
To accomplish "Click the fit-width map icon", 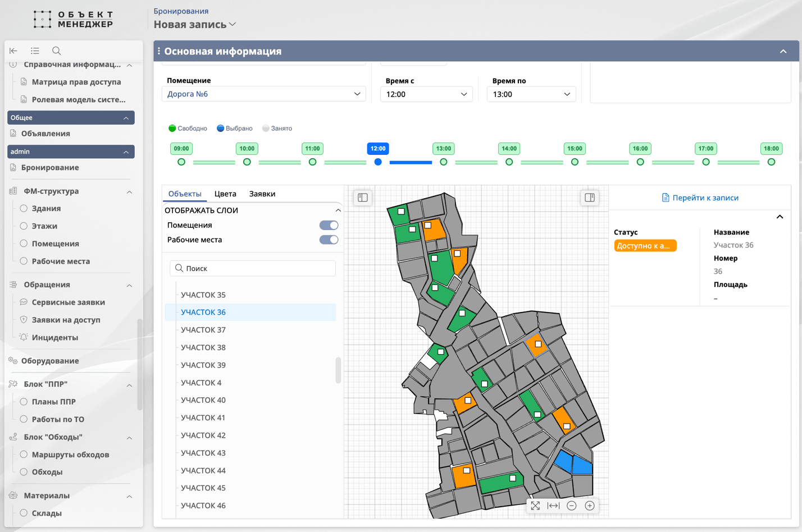I will pos(553,506).
